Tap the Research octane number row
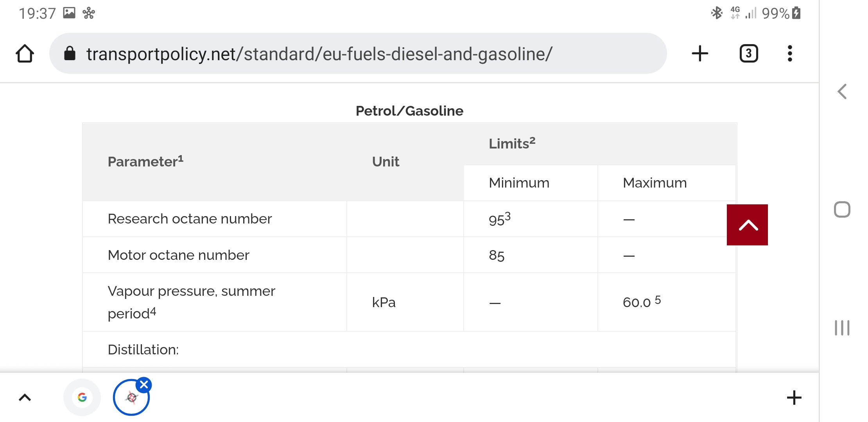Screen dimensions: 868x422 point(190,219)
